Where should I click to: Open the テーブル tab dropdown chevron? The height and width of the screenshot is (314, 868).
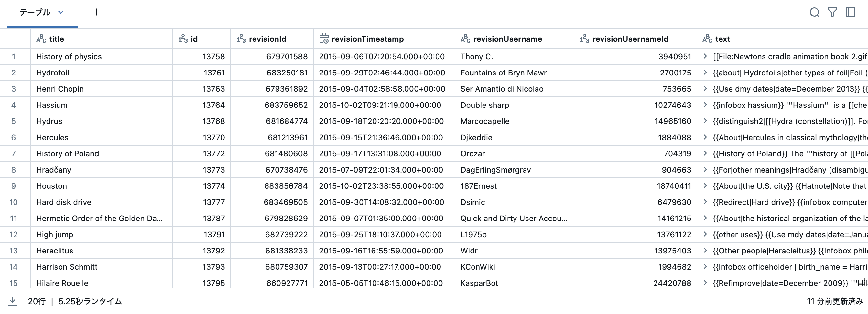(61, 13)
